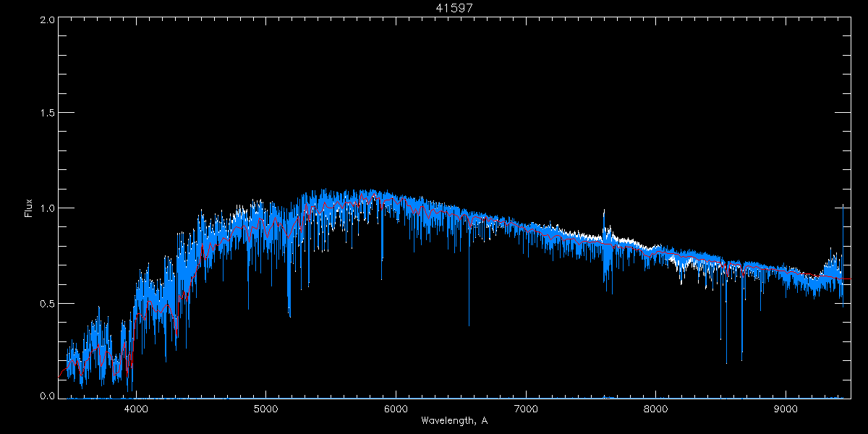
Task: Click the Wavelength, A x-axis label
Action: point(454,420)
